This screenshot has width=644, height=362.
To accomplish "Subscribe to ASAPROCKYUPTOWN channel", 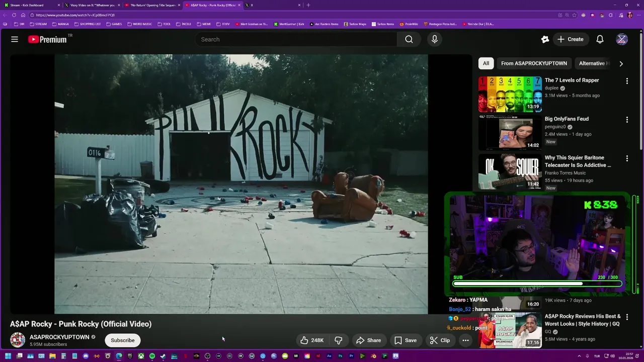I will click(x=123, y=340).
